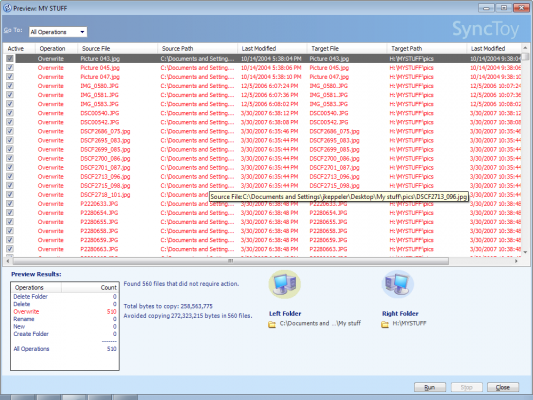Sort by the Source Path column header
The height and width of the screenshot is (400, 533).
(197, 49)
